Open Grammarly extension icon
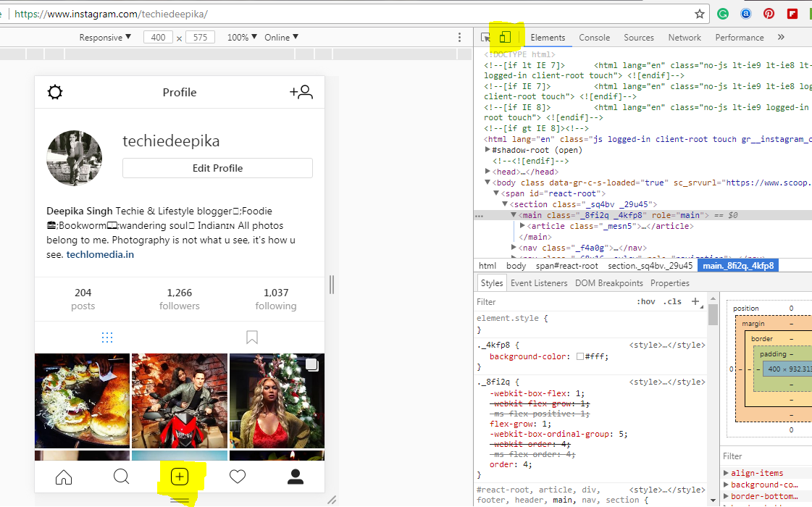This screenshot has width=812, height=507. [723, 14]
